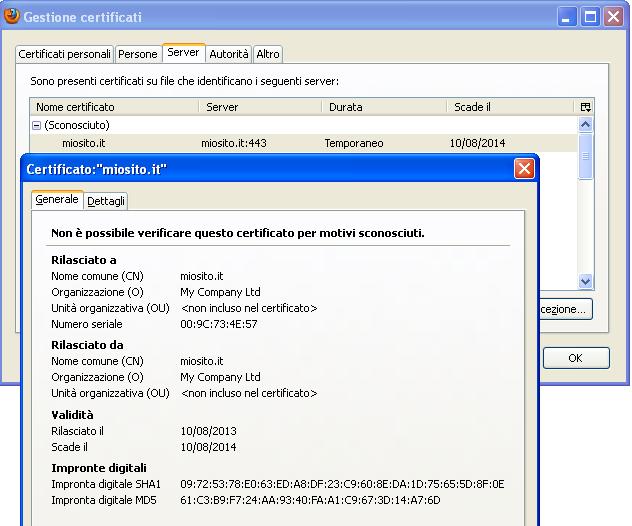Click serial number 00:9C:73:4E:57
Image resolution: width=632 pixels, height=526 pixels.
(219, 324)
